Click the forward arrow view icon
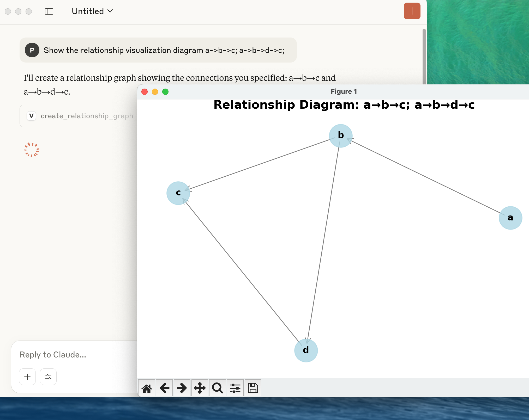The height and width of the screenshot is (420, 529). tap(182, 388)
